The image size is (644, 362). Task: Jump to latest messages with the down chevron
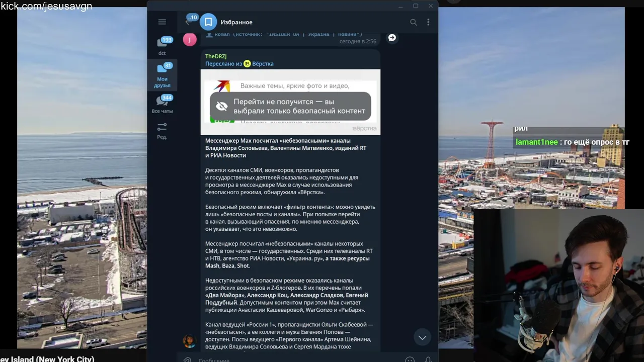422,337
